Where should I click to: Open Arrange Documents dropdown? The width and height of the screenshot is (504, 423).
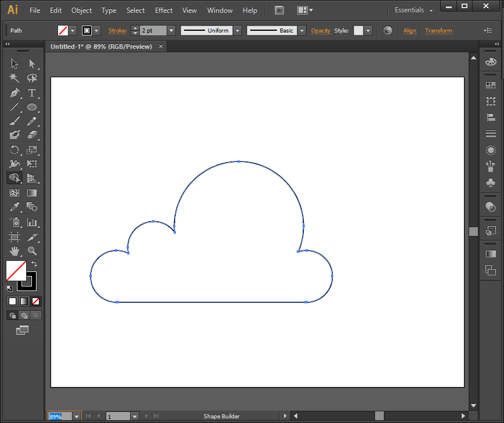[x=305, y=10]
